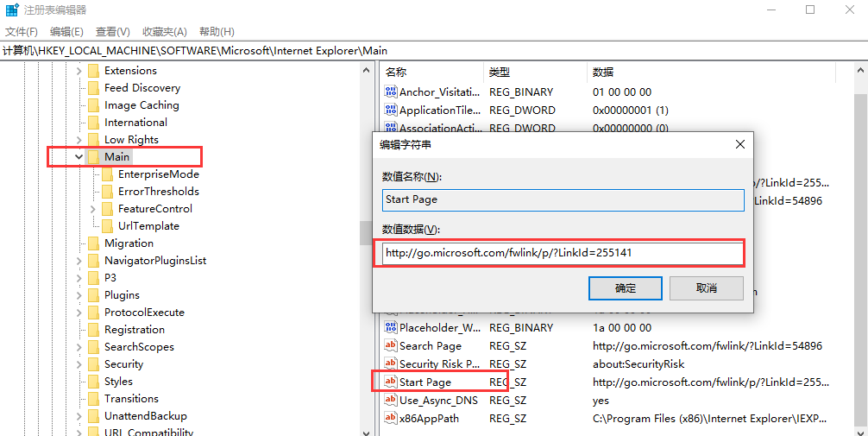Click the 类型 column header
Image resolution: width=868 pixels, height=436 pixels.
coord(535,72)
